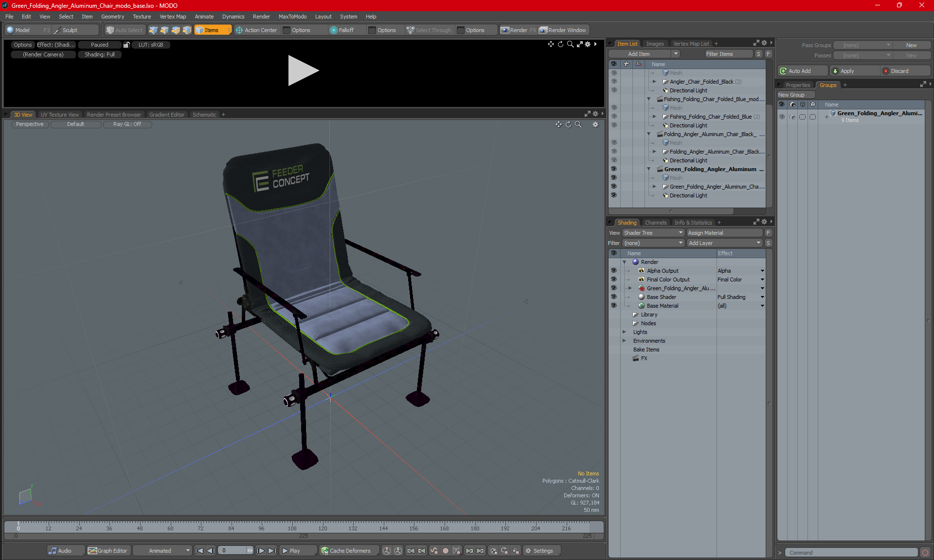Switch to the UV Texture View tab
The image size is (934, 560).
(59, 114)
